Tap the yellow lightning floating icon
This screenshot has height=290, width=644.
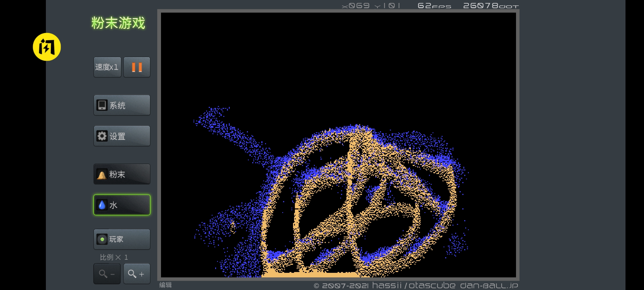pos(47,47)
